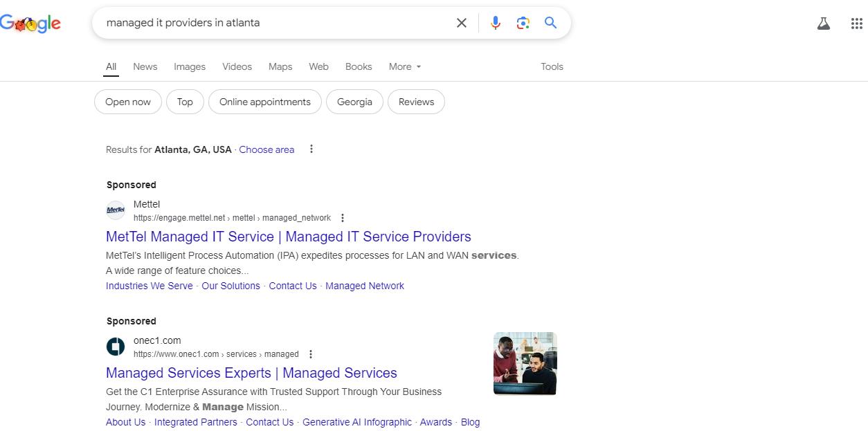Click the Choose area link

266,149
